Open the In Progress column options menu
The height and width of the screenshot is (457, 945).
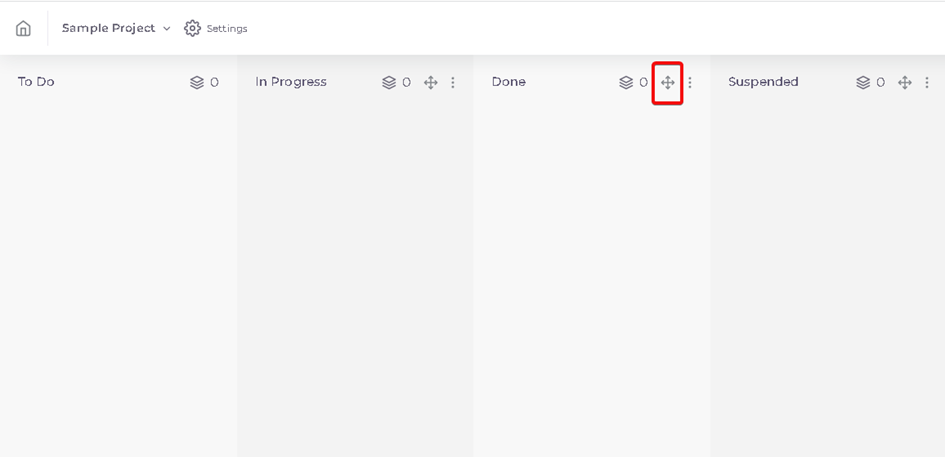click(x=453, y=83)
